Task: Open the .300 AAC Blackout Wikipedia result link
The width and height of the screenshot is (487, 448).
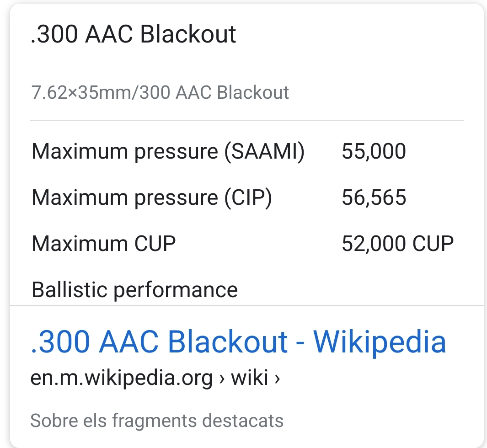Action: click(x=238, y=342)
